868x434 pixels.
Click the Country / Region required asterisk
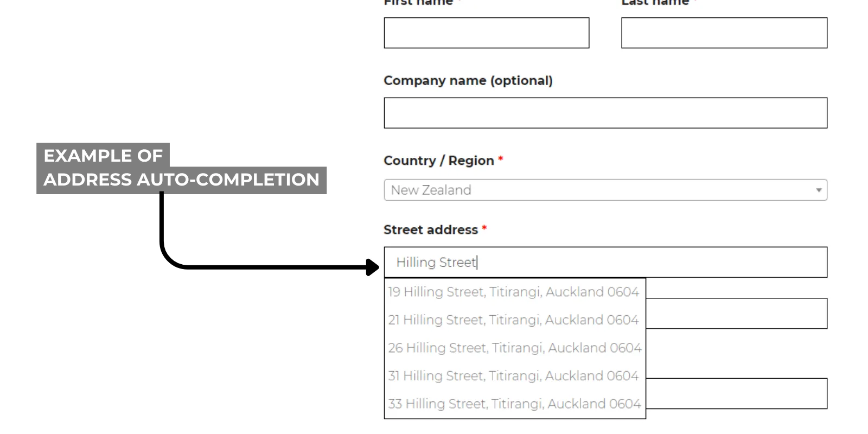pyautogui.click(x=500, y=159)
